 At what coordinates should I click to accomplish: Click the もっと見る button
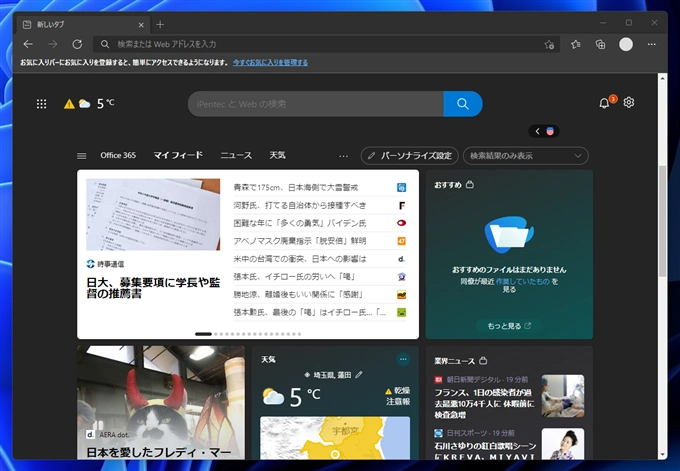tap(509, 325)
